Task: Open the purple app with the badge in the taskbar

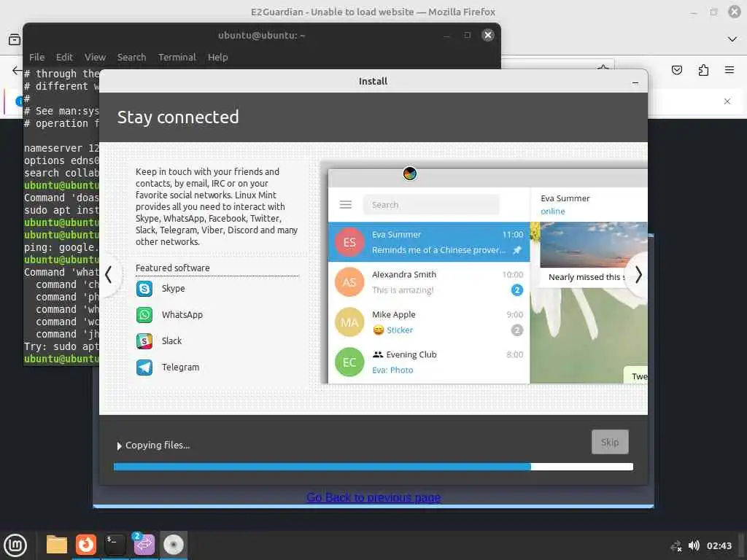Action: tap(144, 545)
